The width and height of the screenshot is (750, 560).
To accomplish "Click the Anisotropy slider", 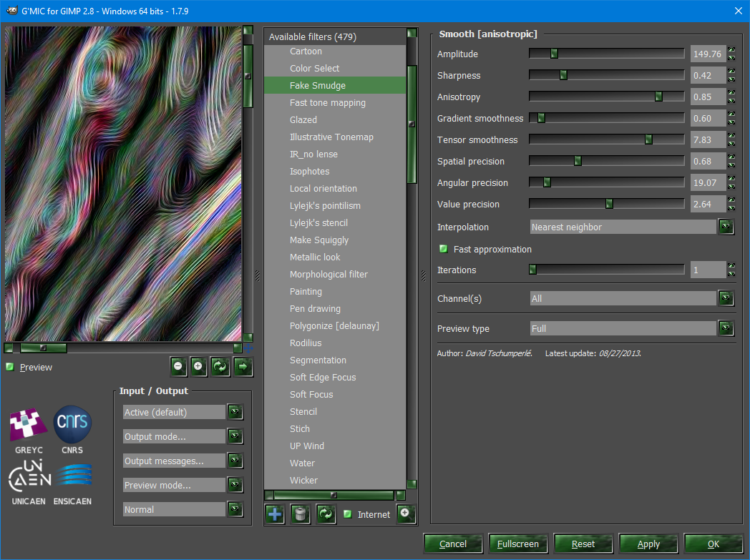I will 606,97.
